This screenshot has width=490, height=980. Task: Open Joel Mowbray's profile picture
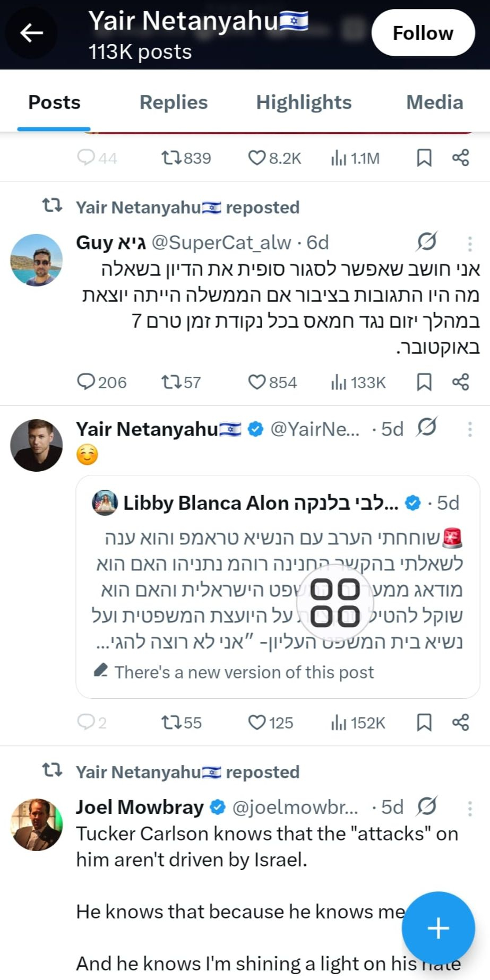pyautogui.click(x=37, y=824)
